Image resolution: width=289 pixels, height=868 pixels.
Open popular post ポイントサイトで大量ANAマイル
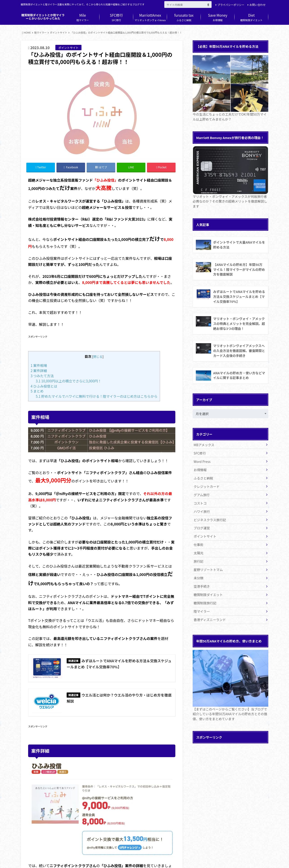(230, 245)
